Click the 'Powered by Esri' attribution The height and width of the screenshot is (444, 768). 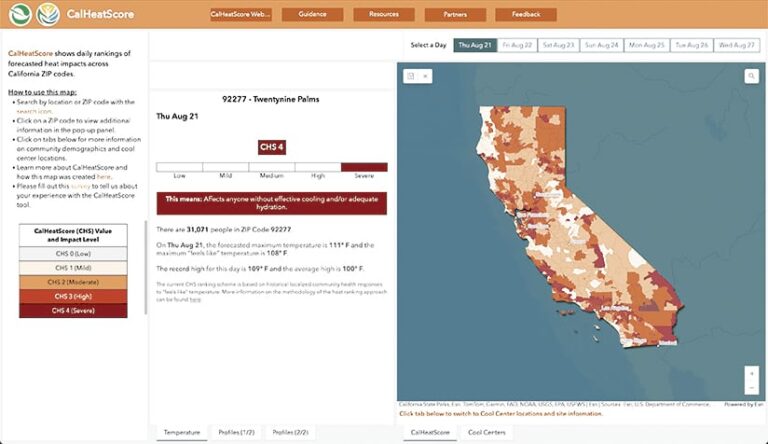(744, 405)
